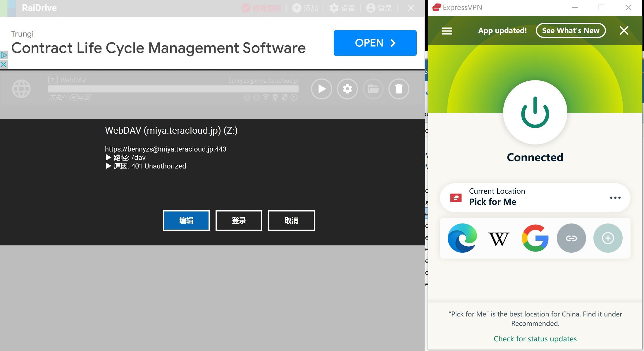Click the Z: drive letter badge
Screen dimensions: 644x351
pos(53,80)
